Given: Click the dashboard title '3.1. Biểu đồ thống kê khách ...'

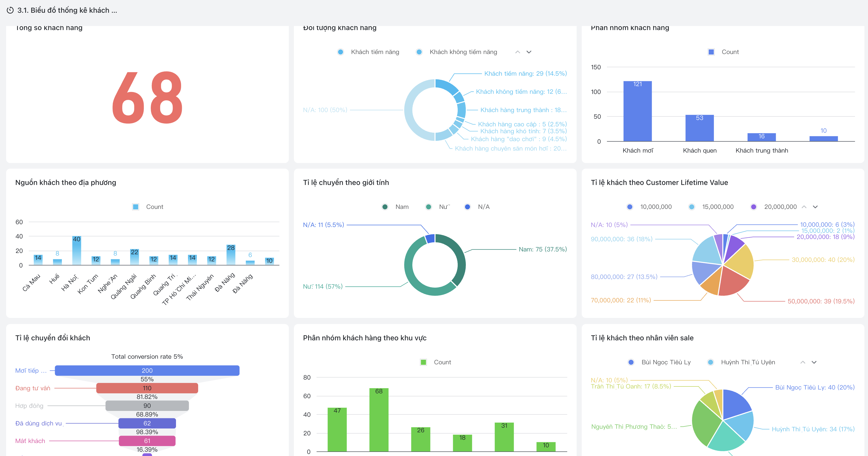Looking at the screenshot, I should click(x=67, y=10).
